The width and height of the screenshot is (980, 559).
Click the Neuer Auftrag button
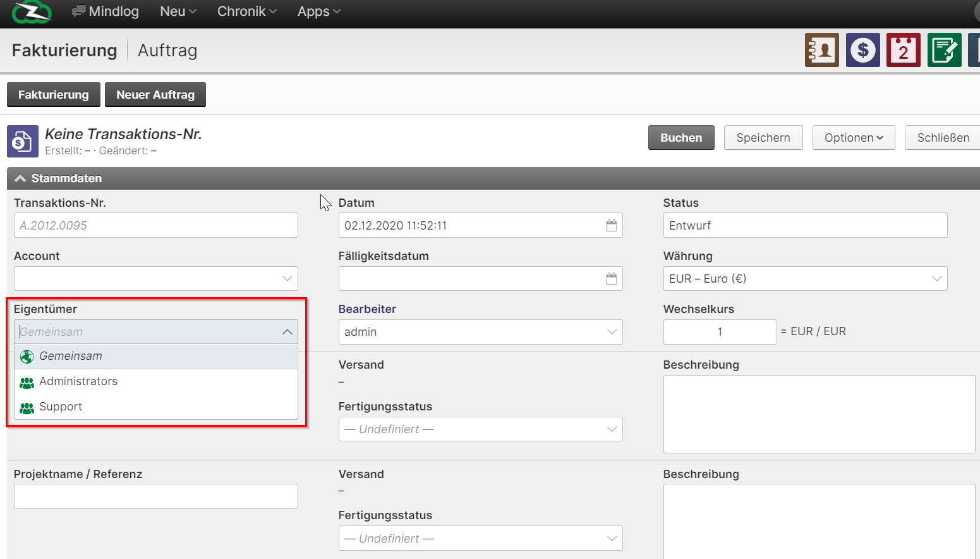(x=155, y=95)
